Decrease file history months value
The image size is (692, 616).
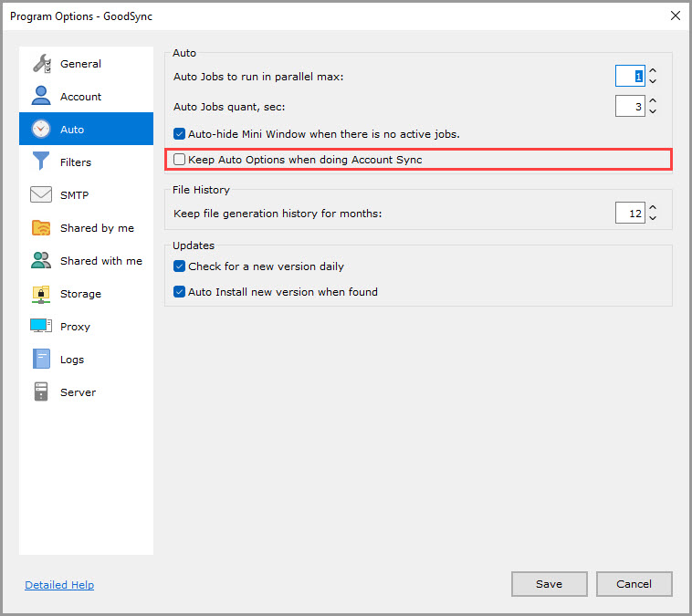[x=653, y=217]
